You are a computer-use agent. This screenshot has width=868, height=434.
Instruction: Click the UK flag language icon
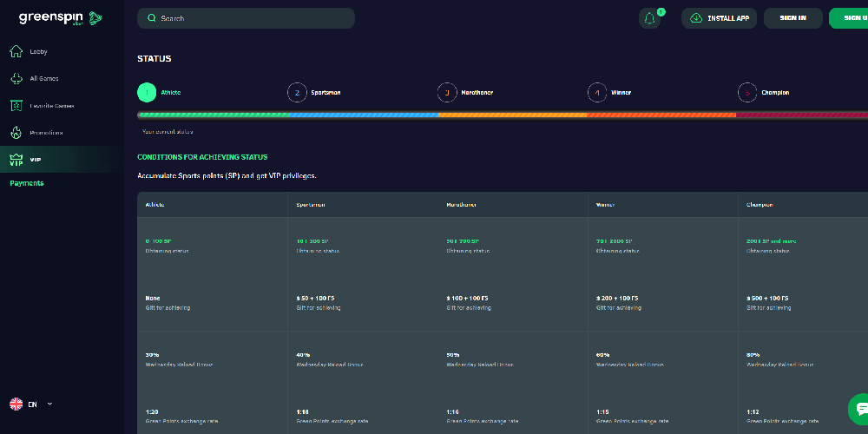[16, 404]
